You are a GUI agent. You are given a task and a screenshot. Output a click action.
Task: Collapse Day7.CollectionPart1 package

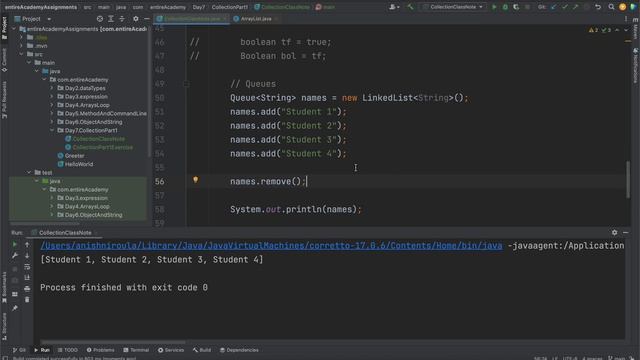tap(52, 130)
